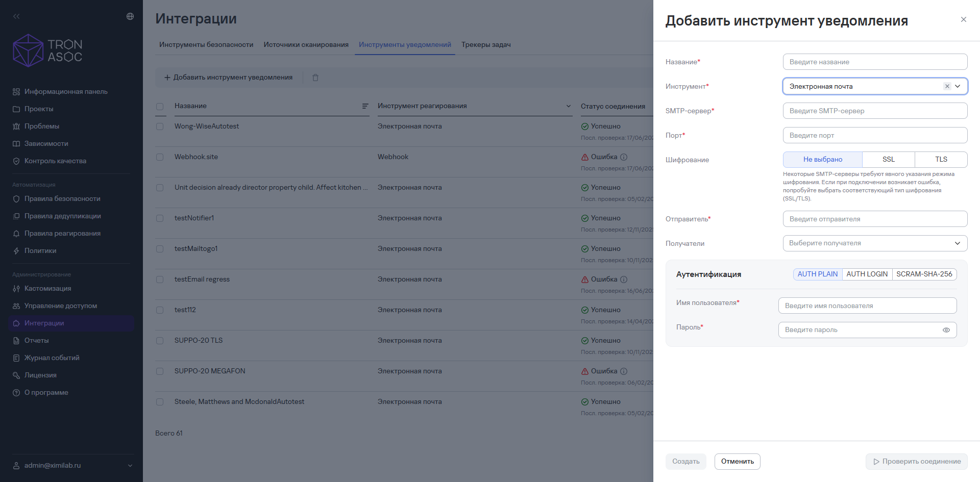Click the error info icon in the testEmail regress row

(624, 280)
